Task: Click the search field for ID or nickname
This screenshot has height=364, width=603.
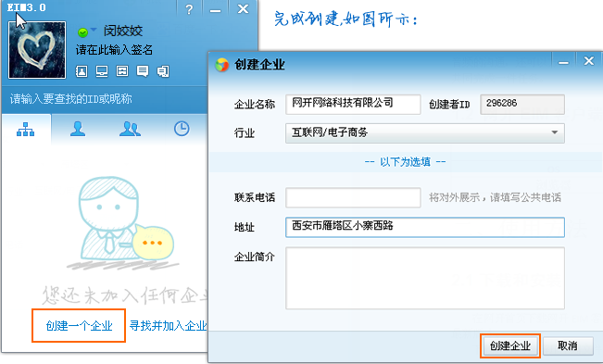Action: point(105,99)
